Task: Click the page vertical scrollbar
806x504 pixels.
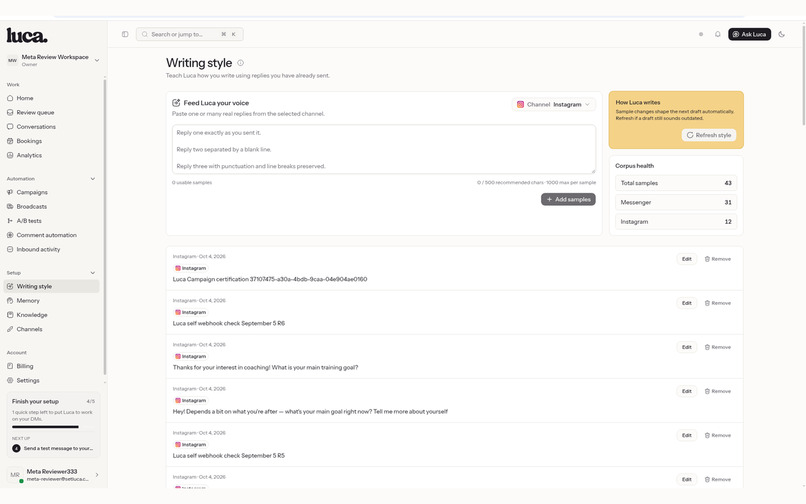Action: (x=803, y=75)
